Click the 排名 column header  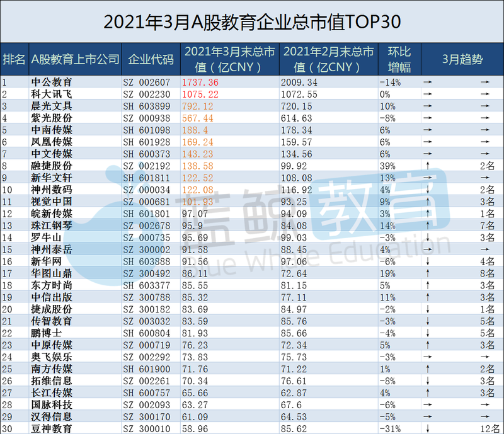[14, 59]
